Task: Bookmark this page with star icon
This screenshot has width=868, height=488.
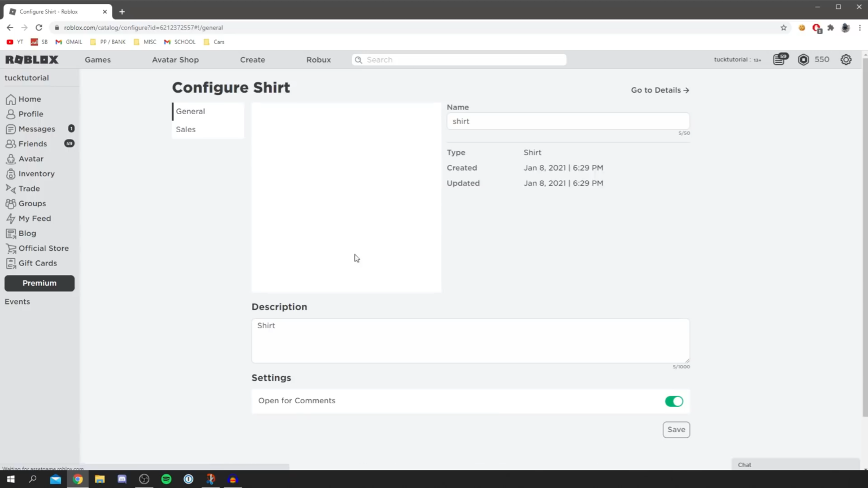Action: [x=783, y=28]
